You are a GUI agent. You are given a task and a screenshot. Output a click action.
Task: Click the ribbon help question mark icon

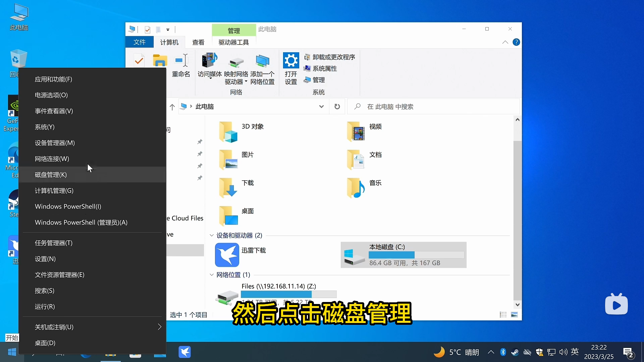pos(516,42)
